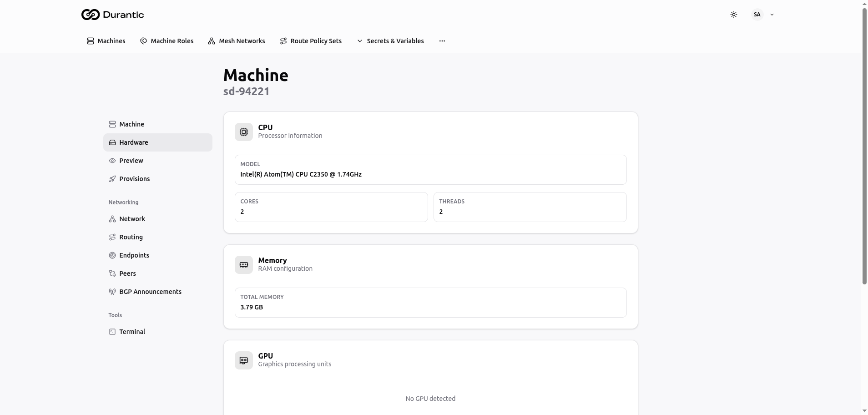Viewport: 868px width, 415px height.
Task: Select the Hardware sidebar entry
Action: tap(133, 142)
